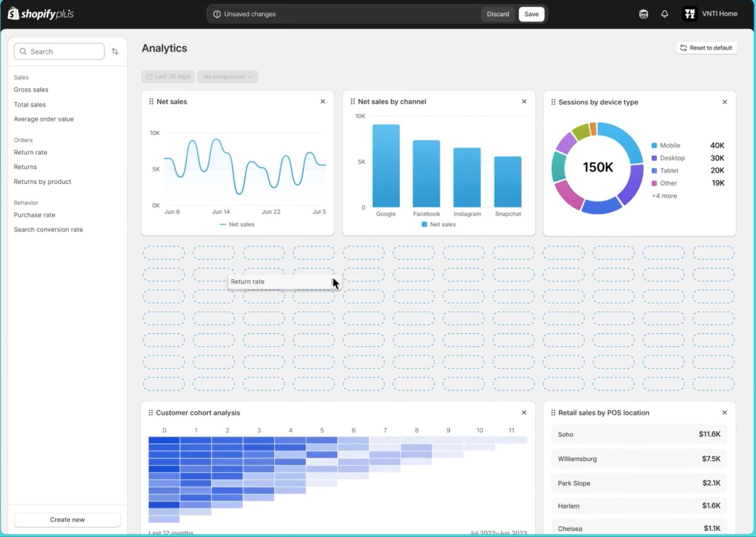Click cohort column header 11

511,430
